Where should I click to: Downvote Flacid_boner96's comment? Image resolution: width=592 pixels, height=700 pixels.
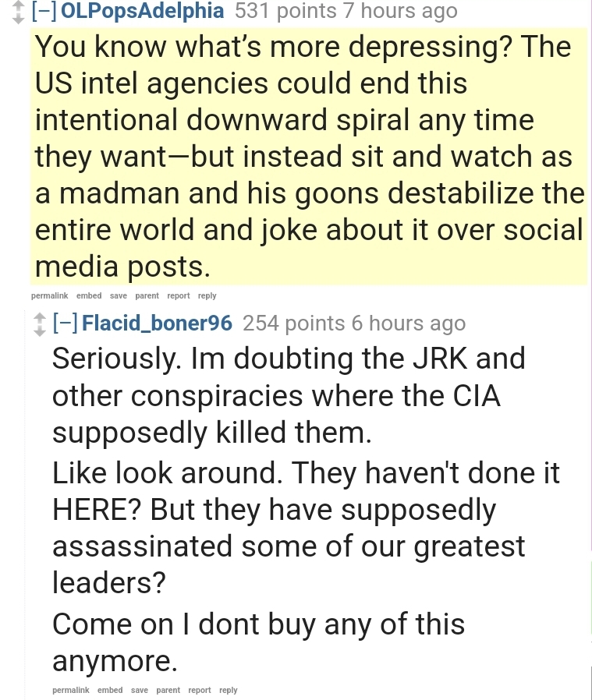(40, 331)
